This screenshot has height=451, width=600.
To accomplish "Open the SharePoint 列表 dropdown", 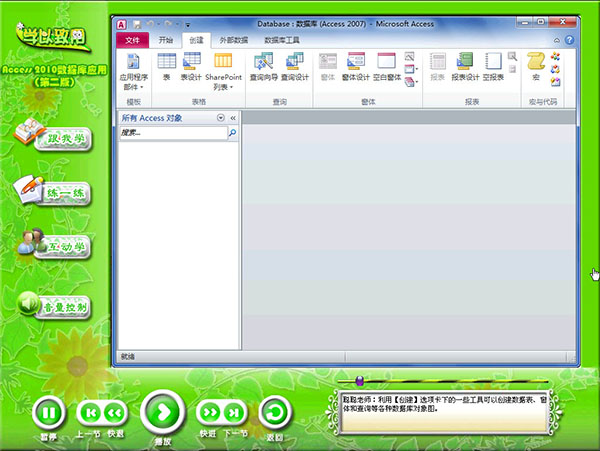I will [223, 72].
